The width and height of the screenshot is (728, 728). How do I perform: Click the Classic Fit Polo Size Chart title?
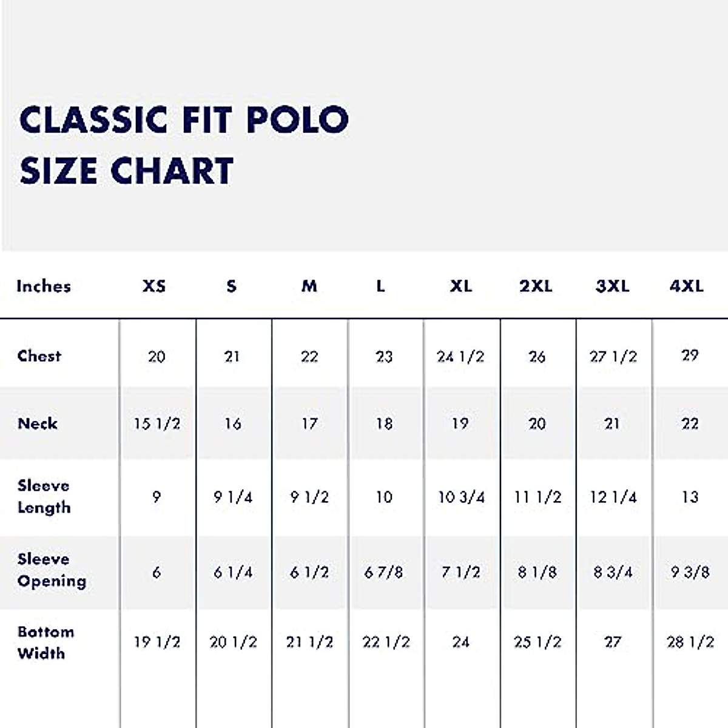coord(184,144)
